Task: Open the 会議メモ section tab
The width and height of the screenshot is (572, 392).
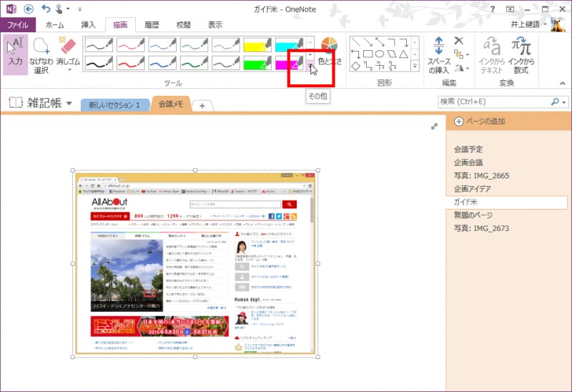Action: pyautogui.click(x=171, y=104)
